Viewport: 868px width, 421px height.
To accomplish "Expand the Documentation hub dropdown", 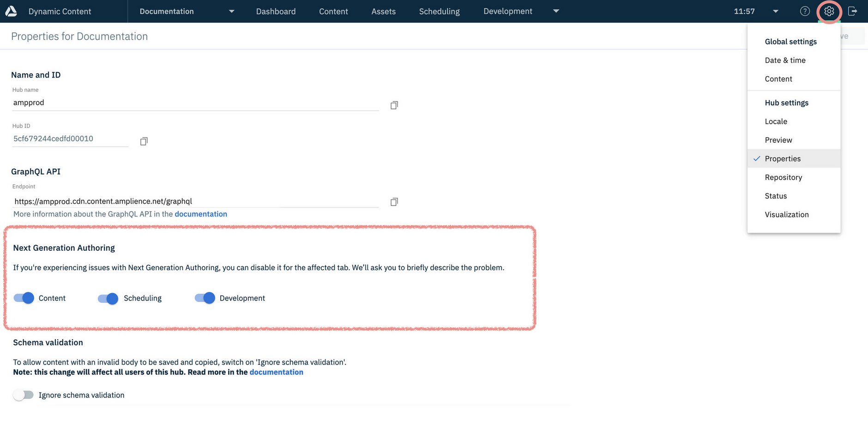I will tap(232, 11).
